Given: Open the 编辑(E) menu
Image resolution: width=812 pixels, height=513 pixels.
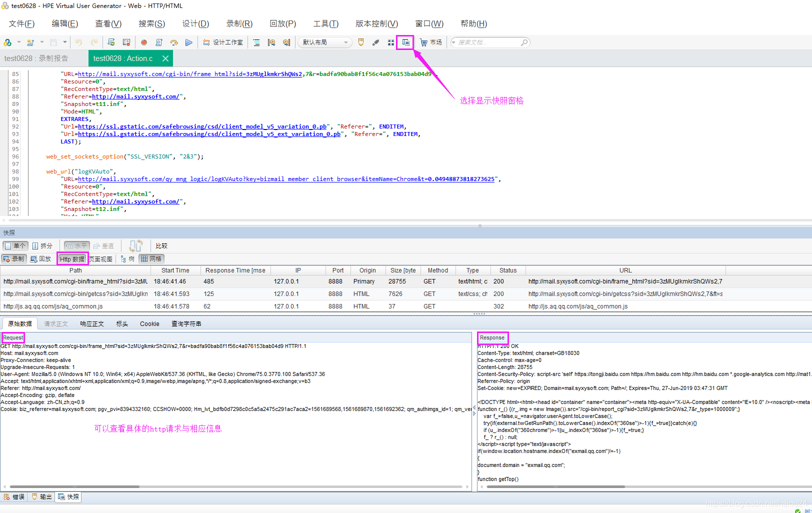Looking at the screenshot, I should [65, 23].
